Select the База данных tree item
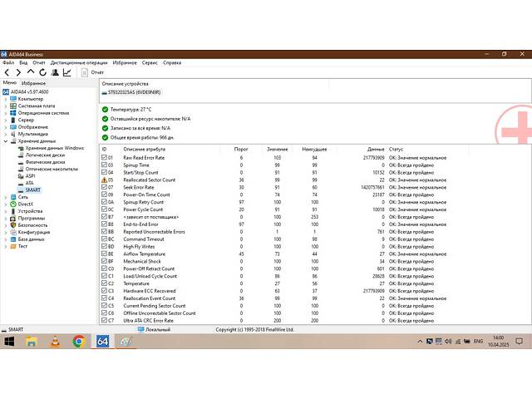The width and height of the screenshot is (532, 399). tap(31, 239)
